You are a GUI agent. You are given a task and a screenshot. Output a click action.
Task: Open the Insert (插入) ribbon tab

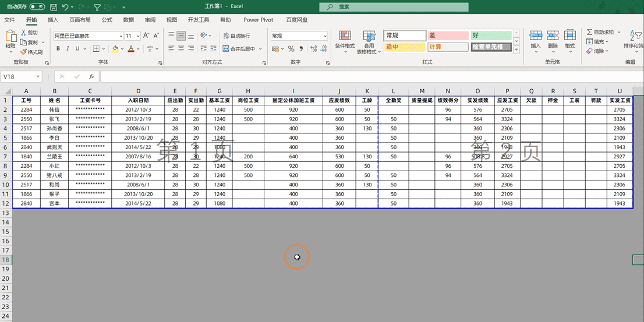tap(53, 20)
